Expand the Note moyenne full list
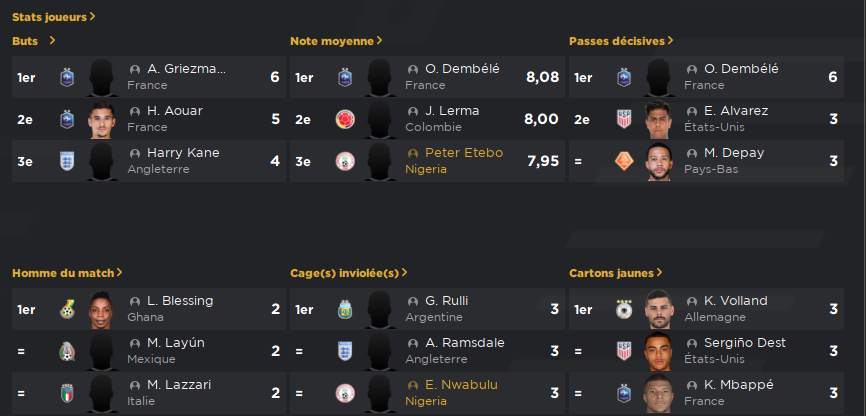 (x=336, y=41)
